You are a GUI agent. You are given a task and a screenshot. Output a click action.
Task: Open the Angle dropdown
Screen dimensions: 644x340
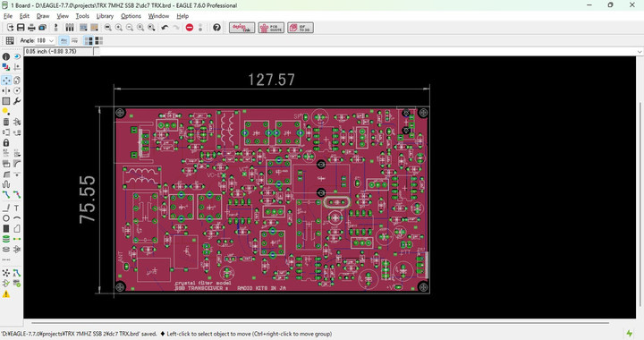(46, 40)
